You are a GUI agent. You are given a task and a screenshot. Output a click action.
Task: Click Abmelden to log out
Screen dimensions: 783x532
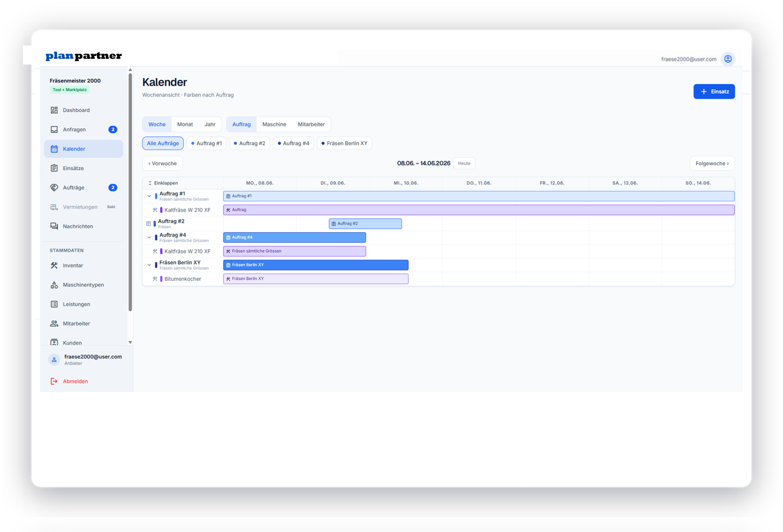(x=76, y=381)
